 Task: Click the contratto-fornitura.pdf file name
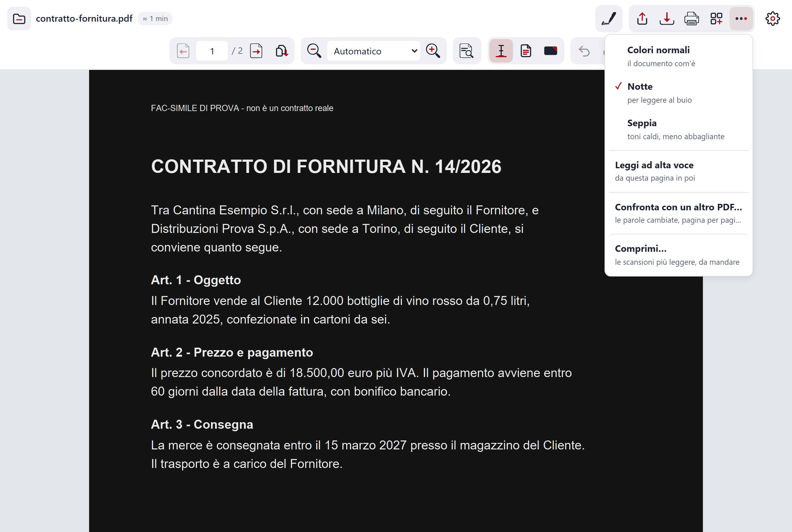coord(84,19)
